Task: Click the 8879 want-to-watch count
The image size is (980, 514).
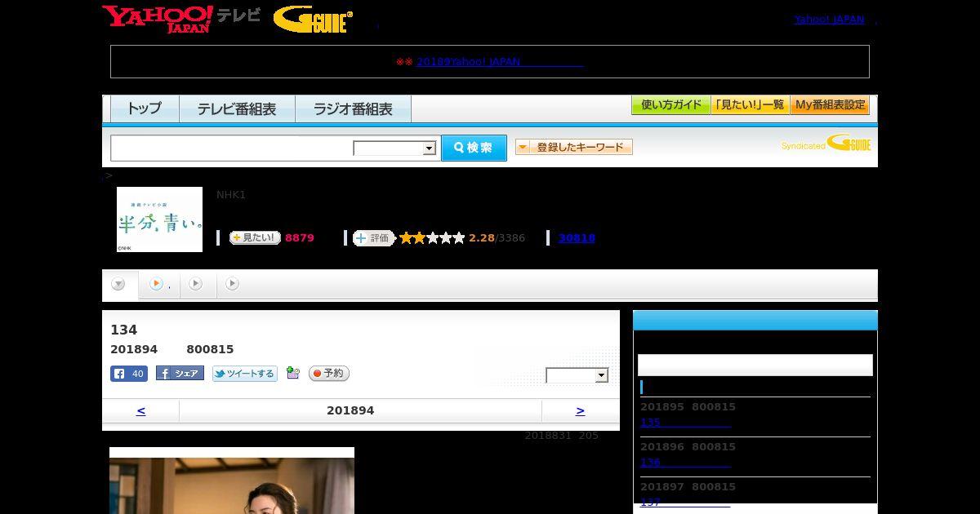Action: (299, 238)
